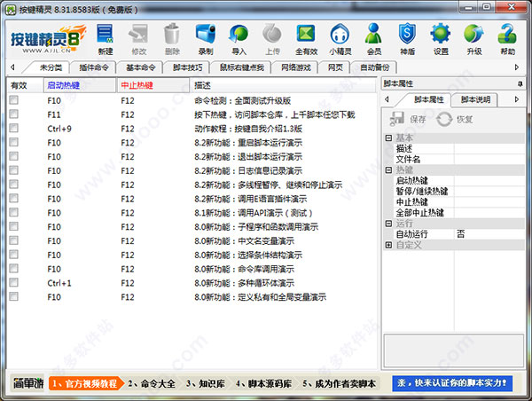
Task: Open 4、脚本源码库 link
Action: 263,383
